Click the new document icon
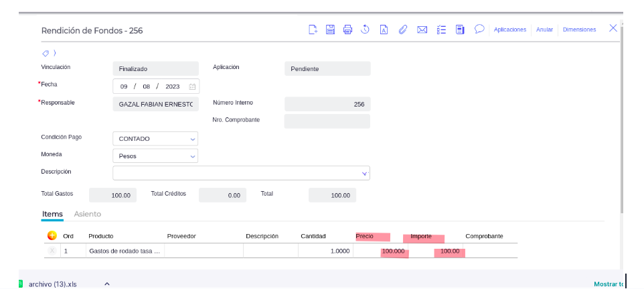 click(x=313, y=30)
